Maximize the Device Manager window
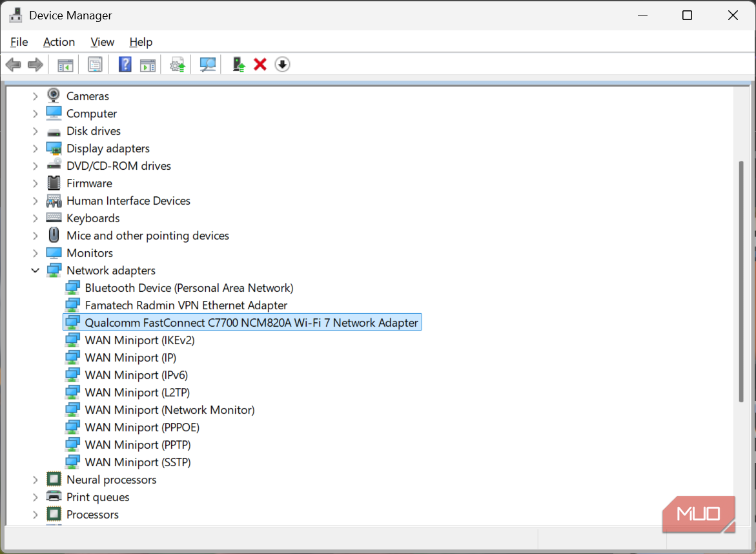This screenshot has height=554, width=756. pyautogui.click(x=687, y=15)
